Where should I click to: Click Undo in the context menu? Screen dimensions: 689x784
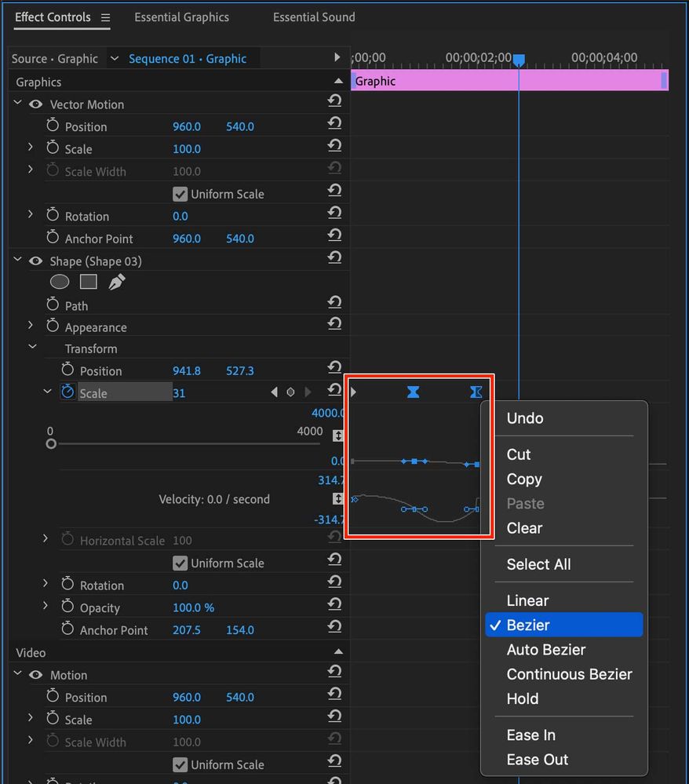click(x=524, y=418)
